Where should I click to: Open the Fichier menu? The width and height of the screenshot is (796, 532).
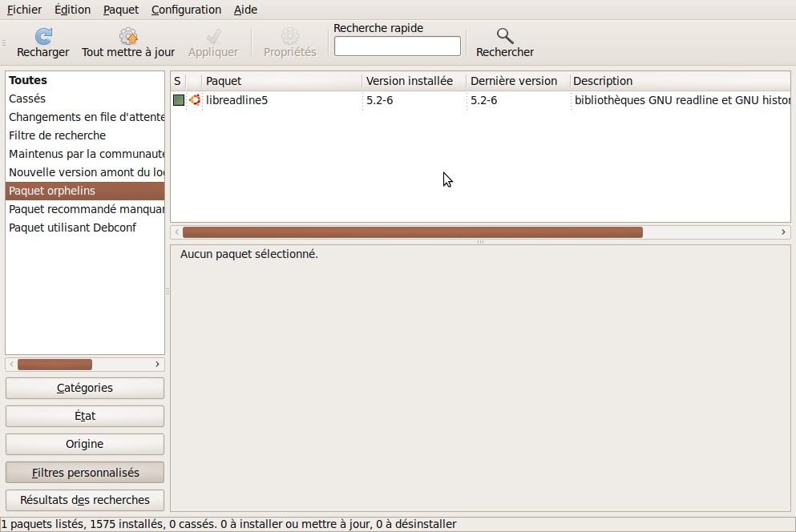(24, 10)
